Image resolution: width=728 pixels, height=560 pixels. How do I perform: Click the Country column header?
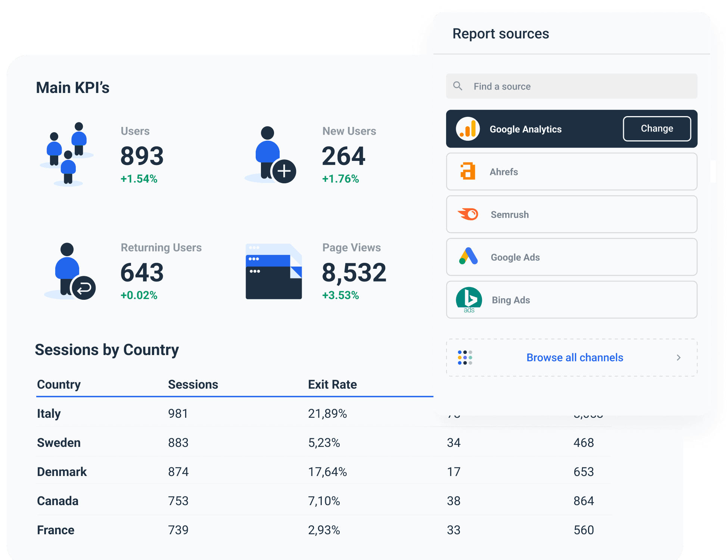point(59,384)
